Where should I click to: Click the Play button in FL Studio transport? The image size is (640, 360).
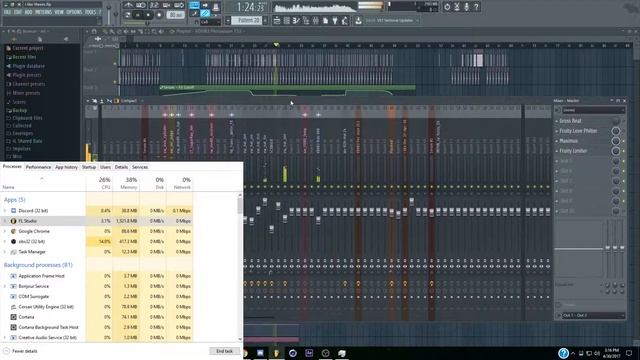tap(138, 15)
